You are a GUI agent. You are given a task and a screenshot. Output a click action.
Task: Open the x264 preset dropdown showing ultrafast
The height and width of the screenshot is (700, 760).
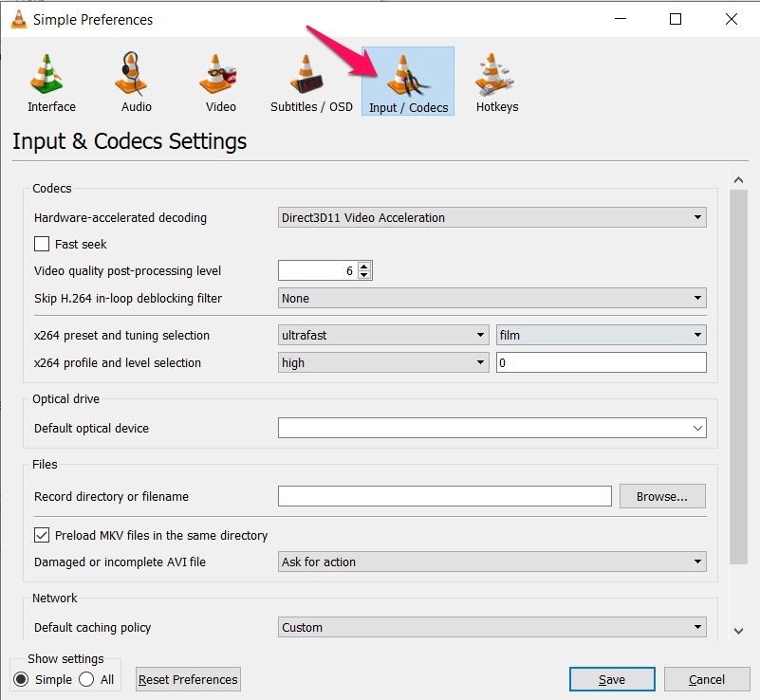click(383, 335)
